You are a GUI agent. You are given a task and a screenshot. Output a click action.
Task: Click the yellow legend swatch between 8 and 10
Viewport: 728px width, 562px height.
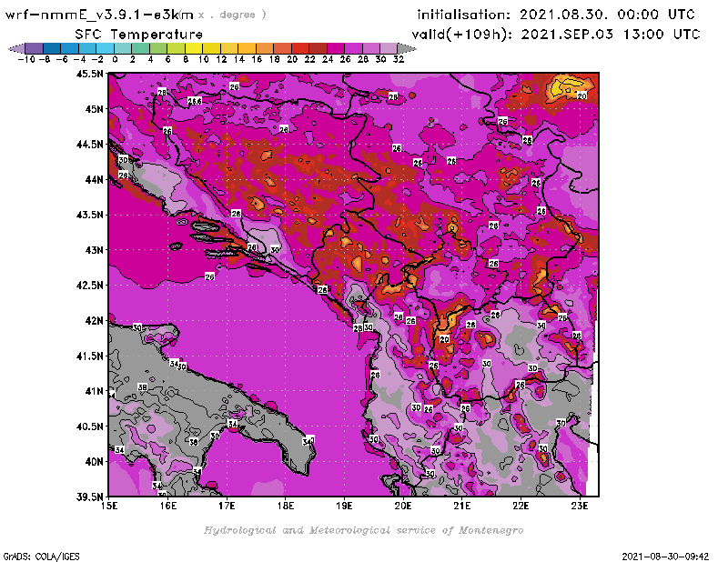coord(194,48)
